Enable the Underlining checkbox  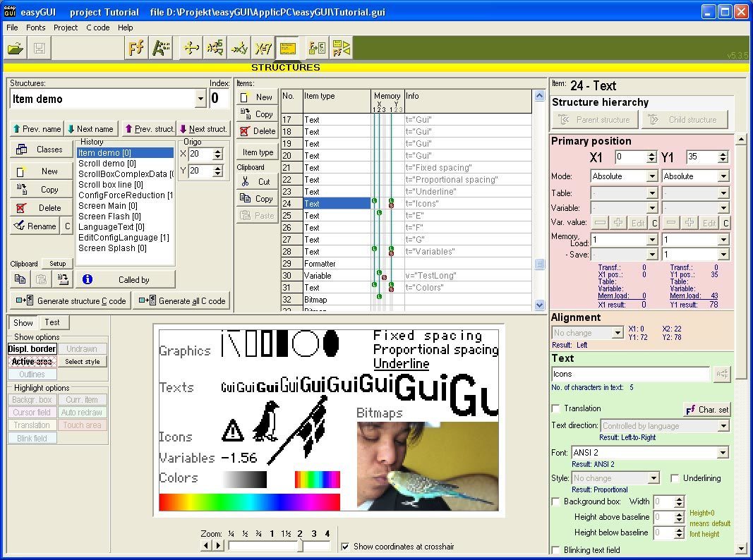[675, 478]
